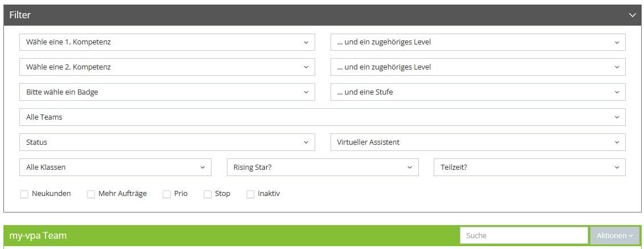The height and width of the screenshot is (249, 644).
Task: Open the 'Virtueller Assistent' dropdown
Action: click(478, 142)
